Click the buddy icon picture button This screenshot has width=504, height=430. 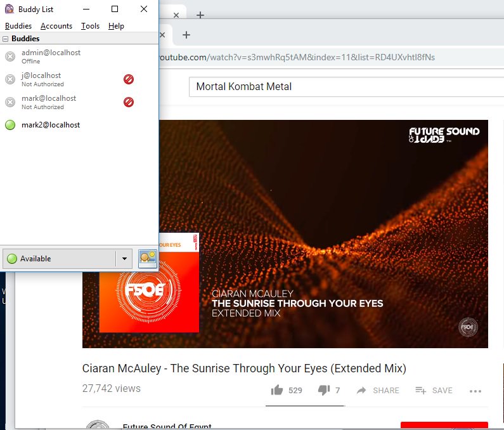[148, 259]
